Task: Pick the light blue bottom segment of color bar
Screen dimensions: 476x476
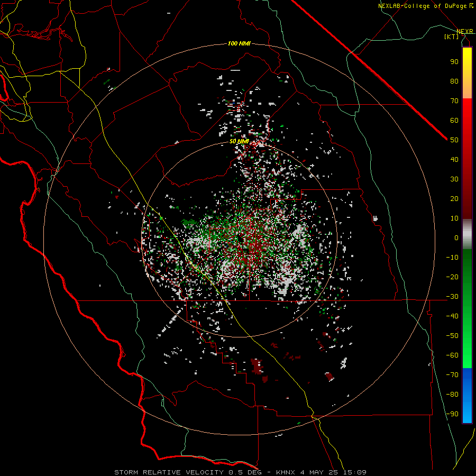Action: [467, 413]
